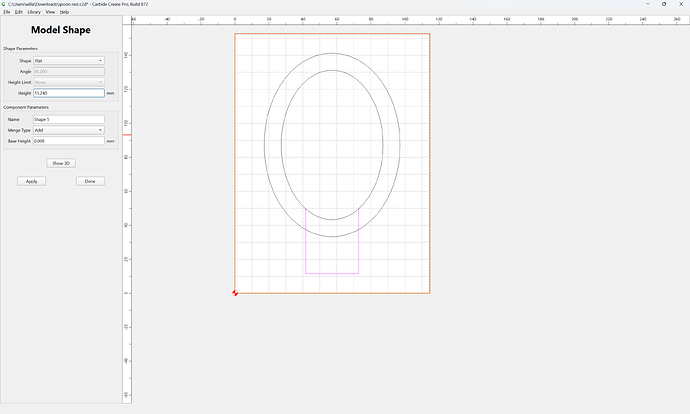
Task: Click the Name field containing Shape 5
Action: (69, 119)
